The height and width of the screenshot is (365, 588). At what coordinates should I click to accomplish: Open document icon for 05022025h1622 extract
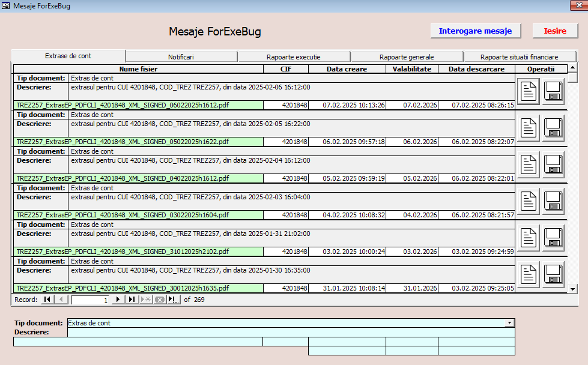point(529,128)
